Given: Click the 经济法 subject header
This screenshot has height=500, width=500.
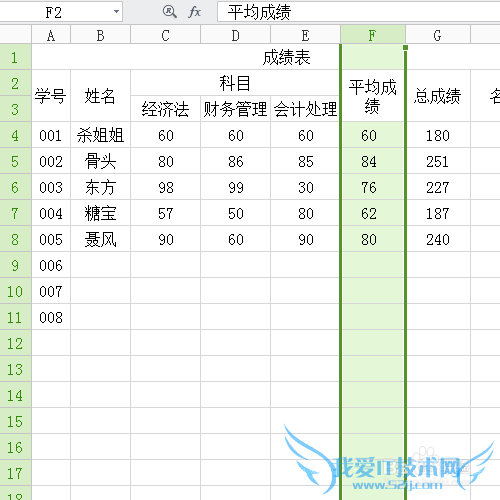Looking at the screenshot, I should pyautogui.click(x=166, y=109).
